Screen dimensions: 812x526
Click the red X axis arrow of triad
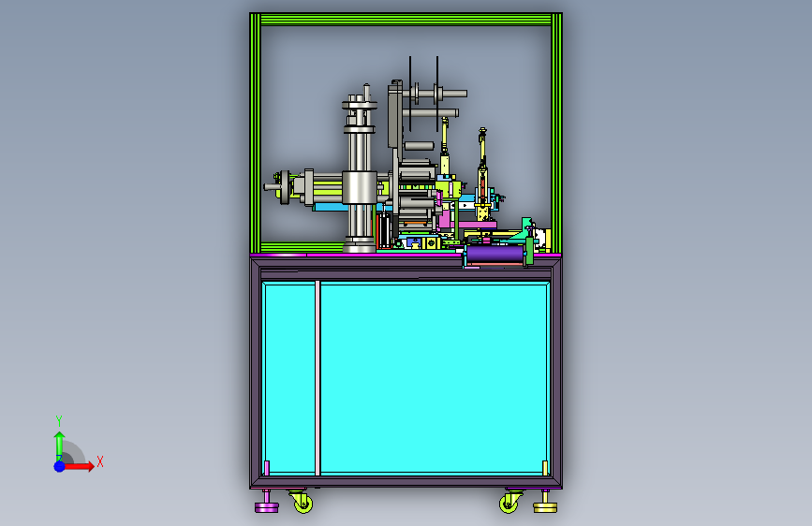(x=79, y=466)
